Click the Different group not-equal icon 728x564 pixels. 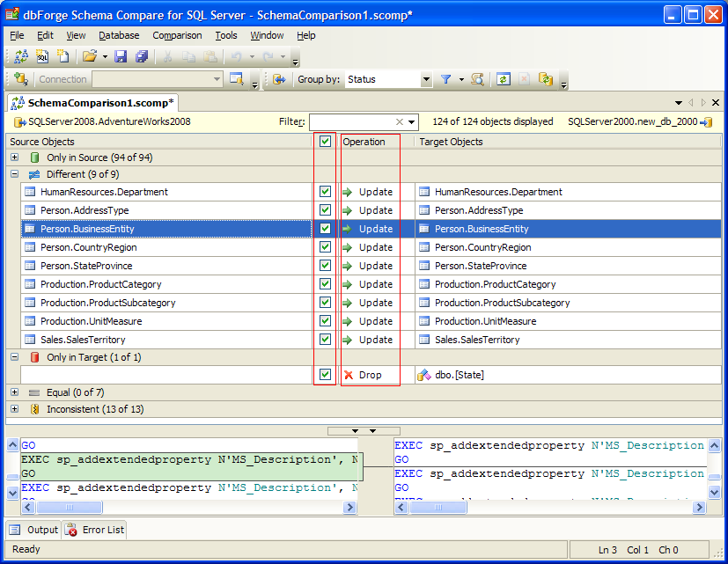(x=34, y=174)
